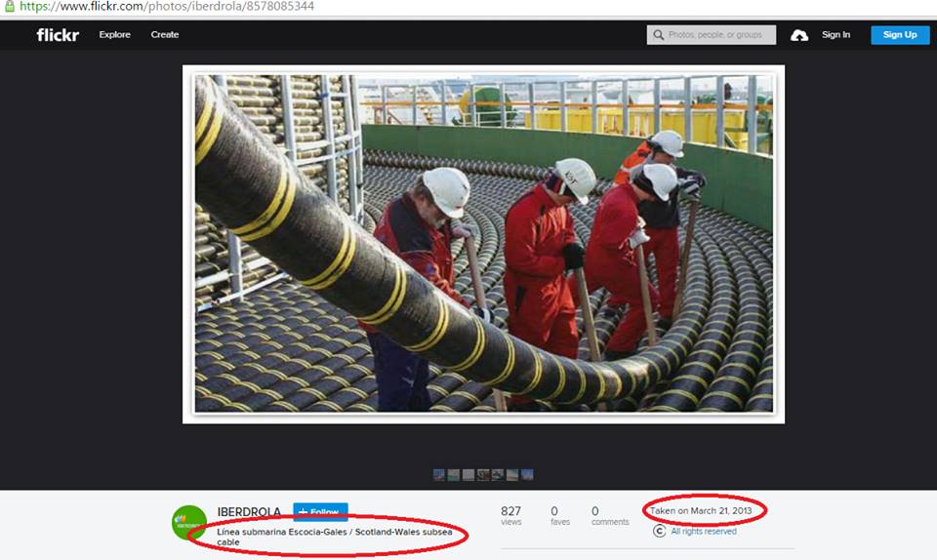Select the middle thumbnail in the filmstrip

point(483,475)
